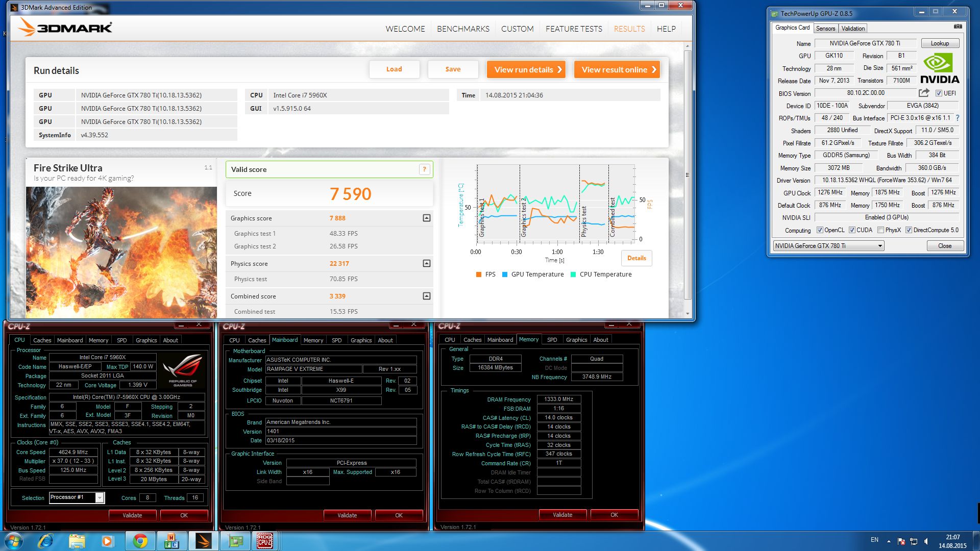
Task: Open the CUSTOM tab in 3DMark
Action: click(x=518, y=29)
